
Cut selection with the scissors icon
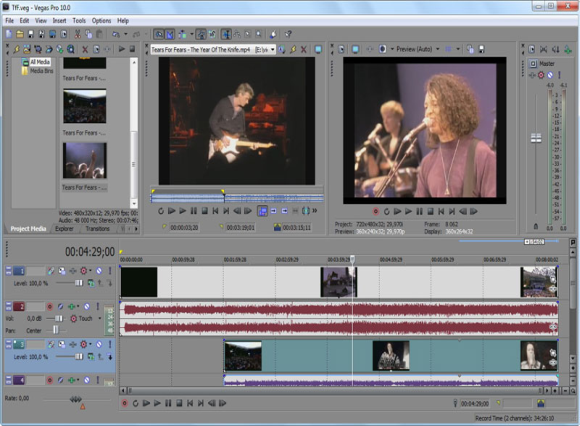[78, 34]
